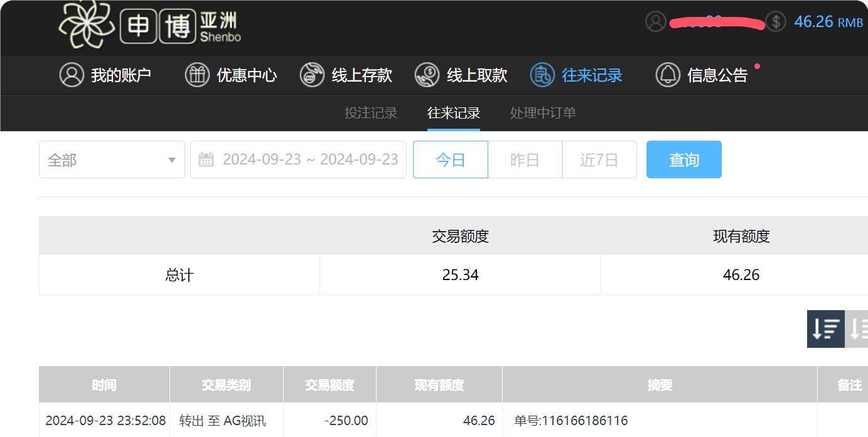
Task: Open 往来记录 via its record icon
Action: [541, 75]
